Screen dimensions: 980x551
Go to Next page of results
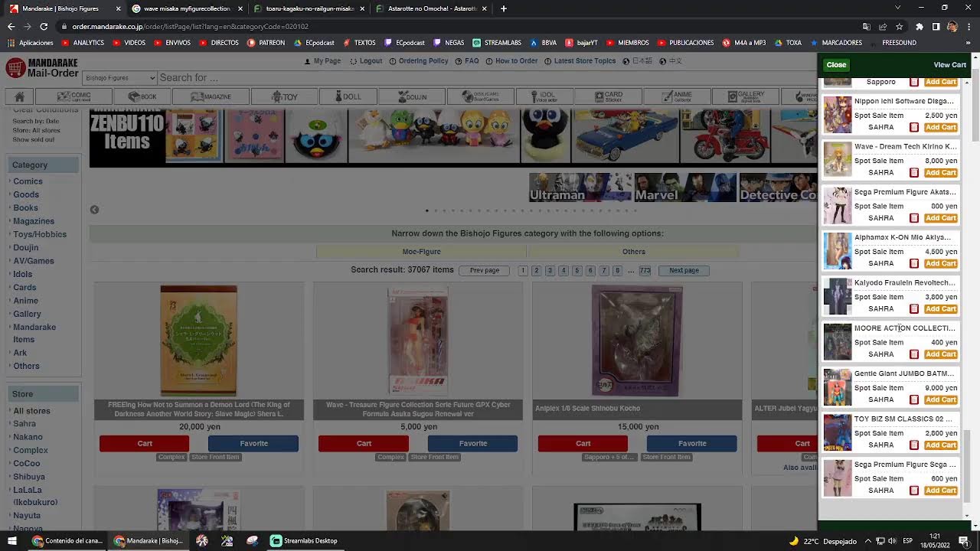click(684, 270)
